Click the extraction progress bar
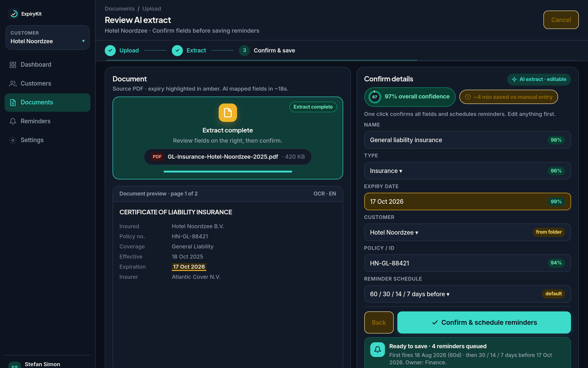This screenshot has width=588, height=368. (x=228, y=172)
